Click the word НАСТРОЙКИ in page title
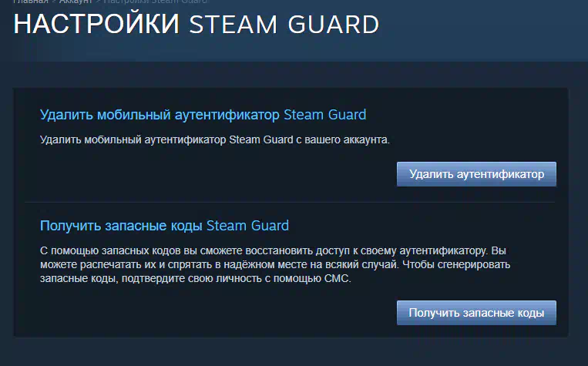Viewport: 588px width, 366px height. (x=97, y=25)
